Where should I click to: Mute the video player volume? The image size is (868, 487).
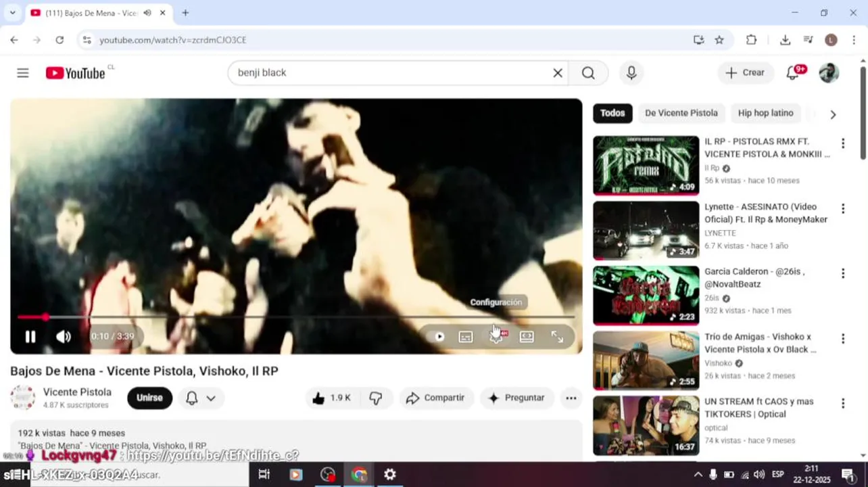pyautogui.click(x=64, y=337)
